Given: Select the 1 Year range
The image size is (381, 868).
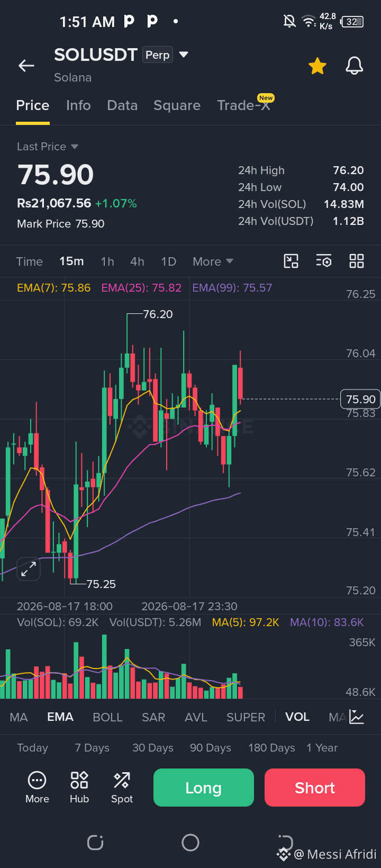Looking at the screenshot, I should click(322, 748).
